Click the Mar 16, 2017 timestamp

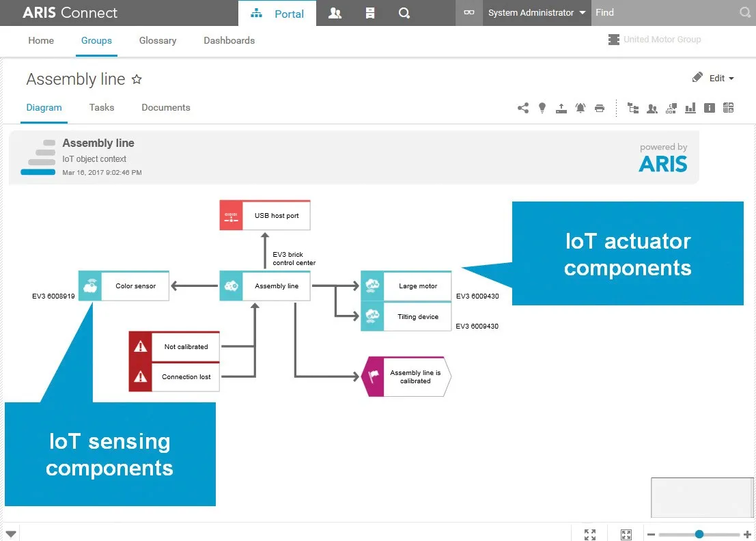tap(102, 173)
